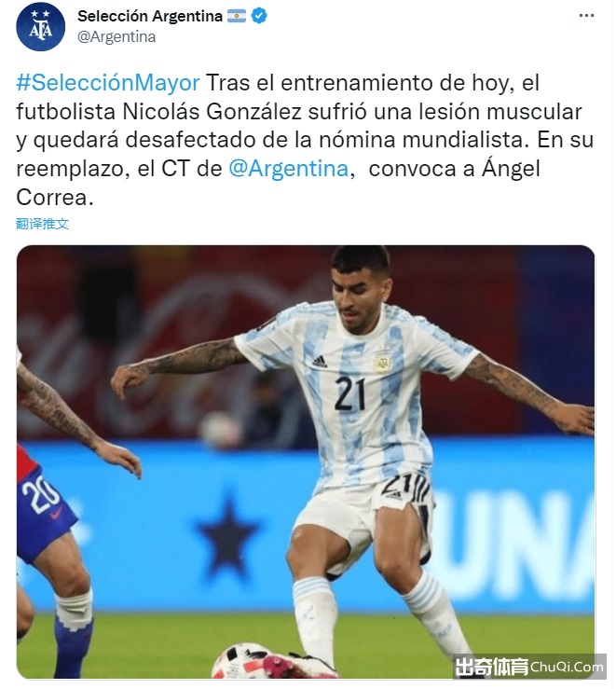616x689 pixels.
Task: Open the attached match photo
Action: pos(306,462)
